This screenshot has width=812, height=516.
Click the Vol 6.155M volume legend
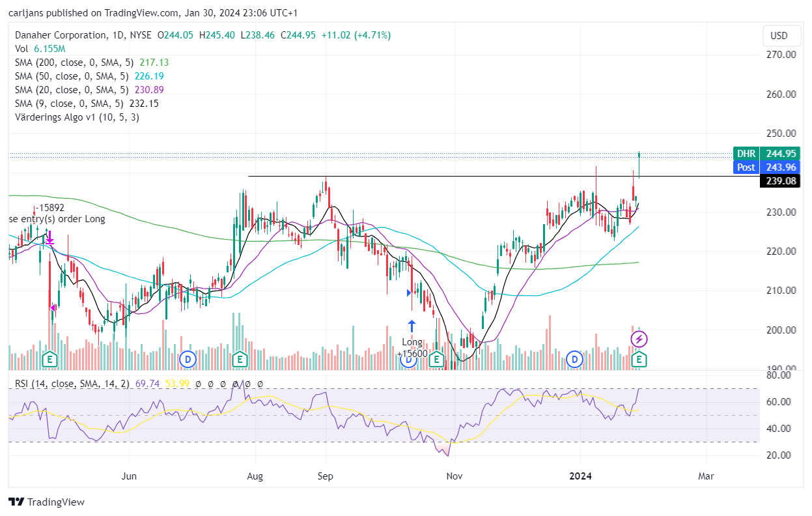[40, 49]
